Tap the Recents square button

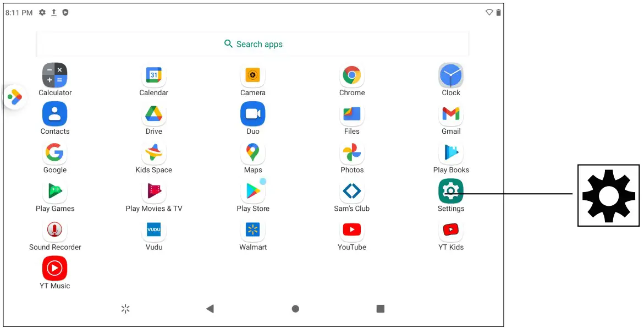(381, 309)
